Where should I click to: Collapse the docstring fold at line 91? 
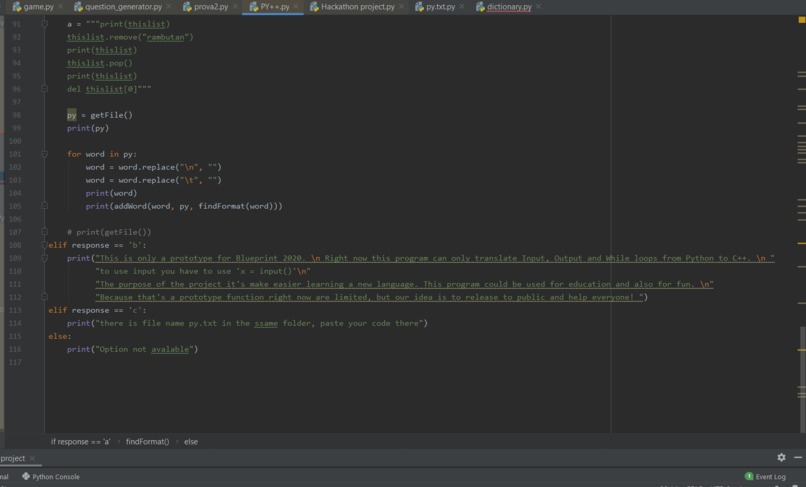(x=45, y=24)
